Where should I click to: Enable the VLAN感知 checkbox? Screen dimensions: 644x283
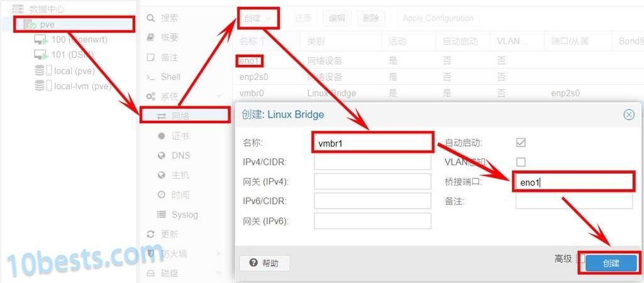click(x=521, y=162)
